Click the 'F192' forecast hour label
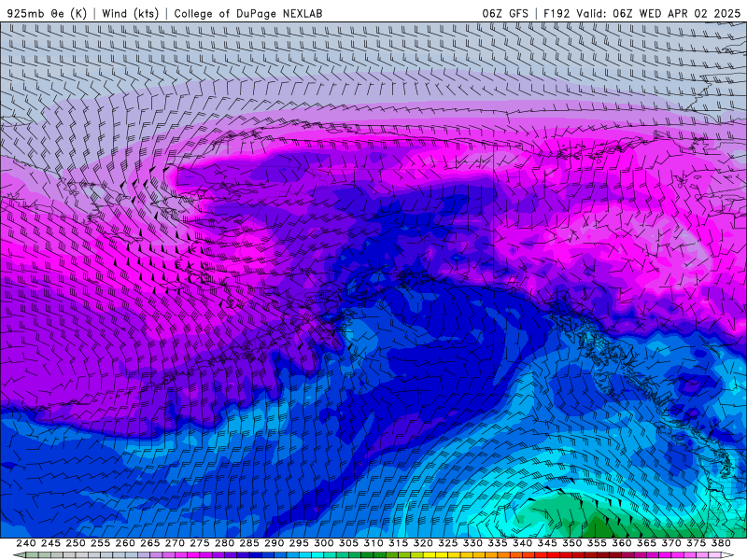This screenshot has width=747, height=560. point(557,13)
